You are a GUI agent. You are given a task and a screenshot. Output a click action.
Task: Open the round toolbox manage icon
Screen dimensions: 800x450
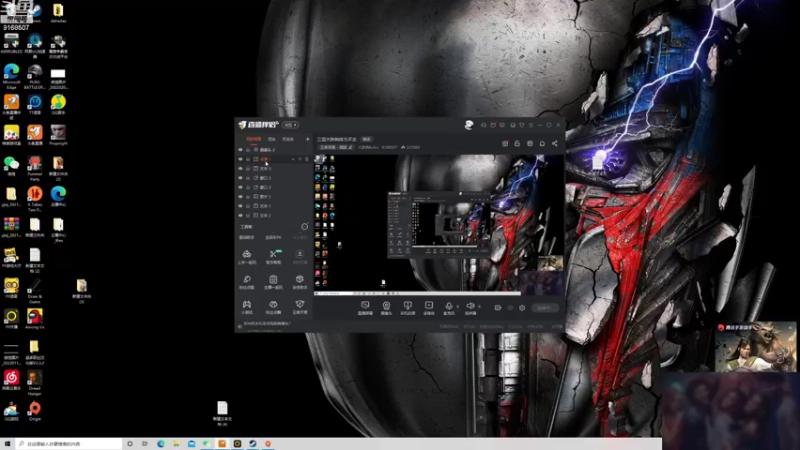click(x=305, y=227)
